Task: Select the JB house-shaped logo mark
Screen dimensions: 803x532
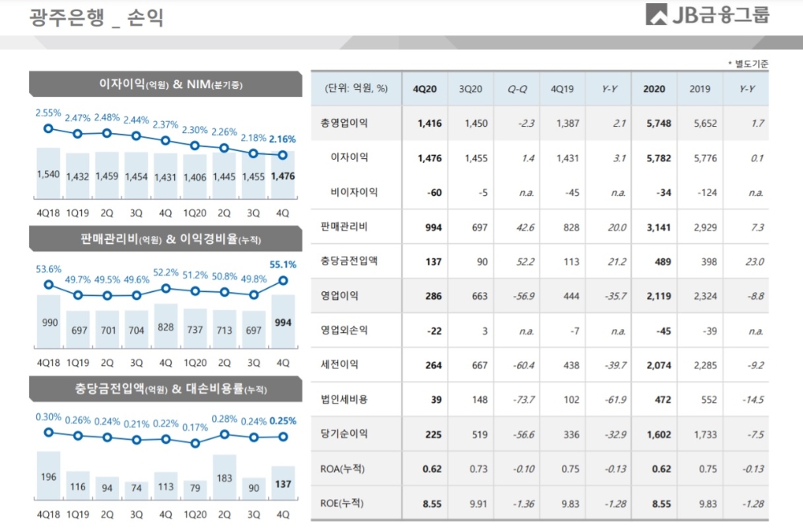Action: [x=656, y=15]
